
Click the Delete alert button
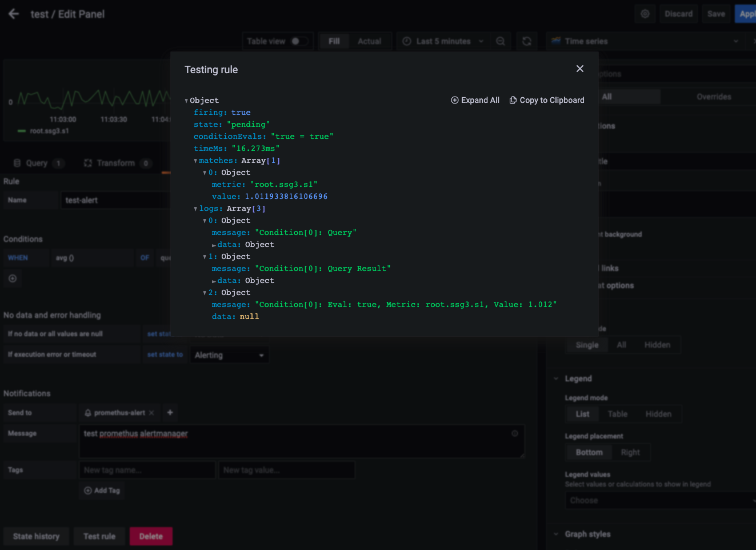(x=151, y=536)
